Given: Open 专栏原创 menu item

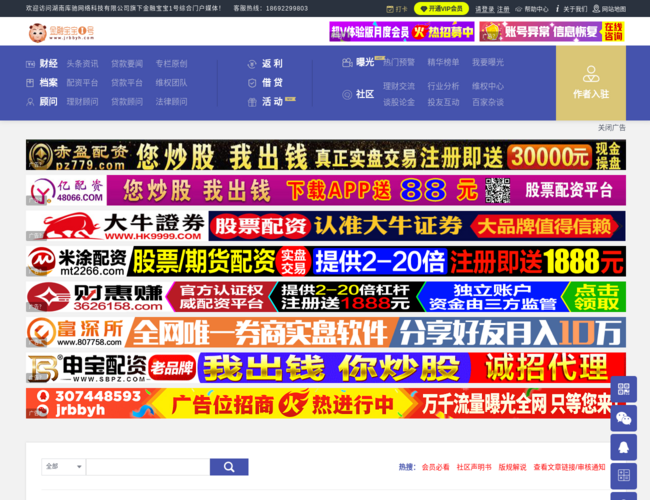Looking at the screenshot, I should click(x=171, y=64).
